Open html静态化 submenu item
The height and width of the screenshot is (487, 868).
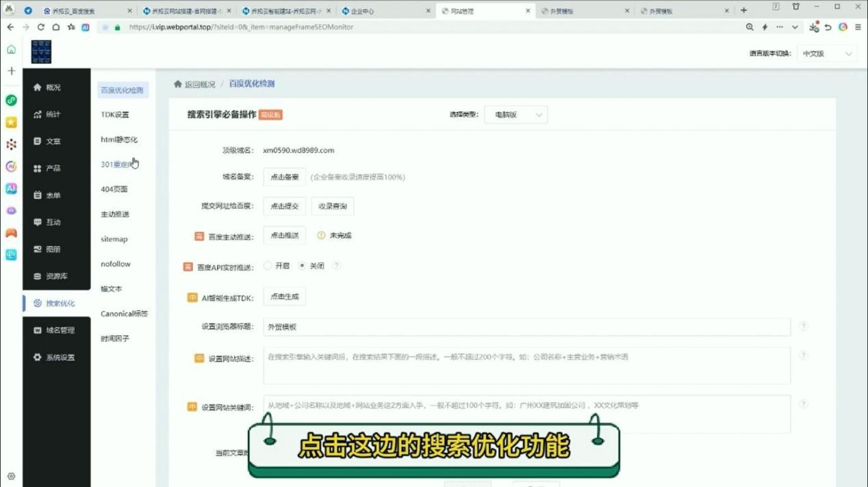pos(119,140)
